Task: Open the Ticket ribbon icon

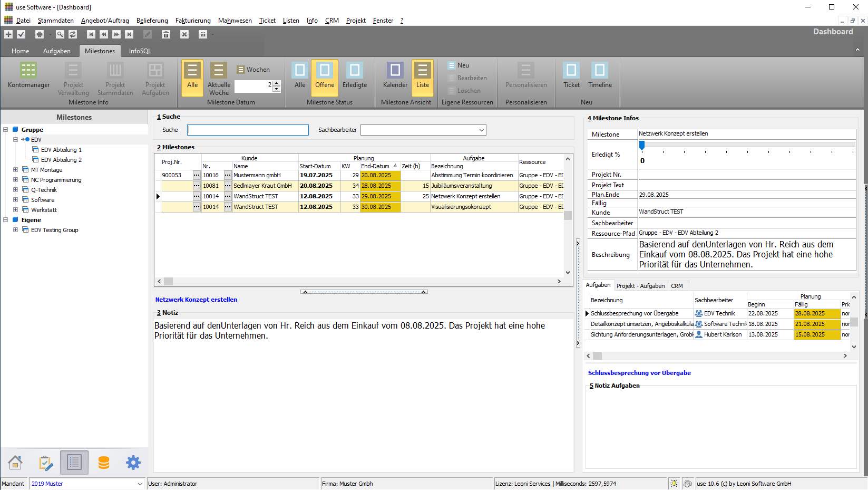Action: click(x=571, y=75)
